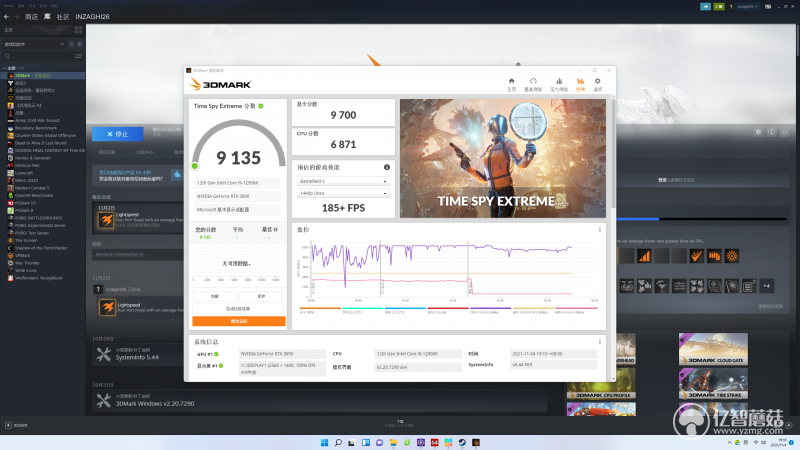Open the 3DMark Cloud Gate DLC thumbnail
800x450 pixels.
(713, 349)
